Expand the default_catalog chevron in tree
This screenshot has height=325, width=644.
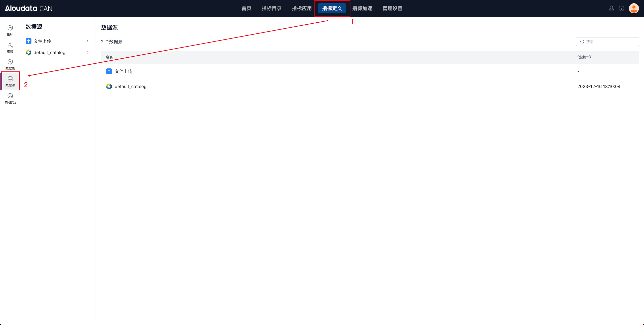click(88, 53)
